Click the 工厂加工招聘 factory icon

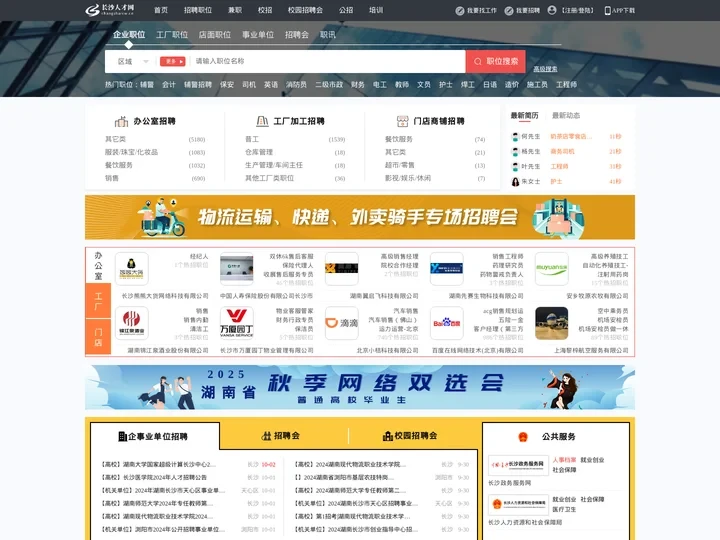[x=262, y=121]
